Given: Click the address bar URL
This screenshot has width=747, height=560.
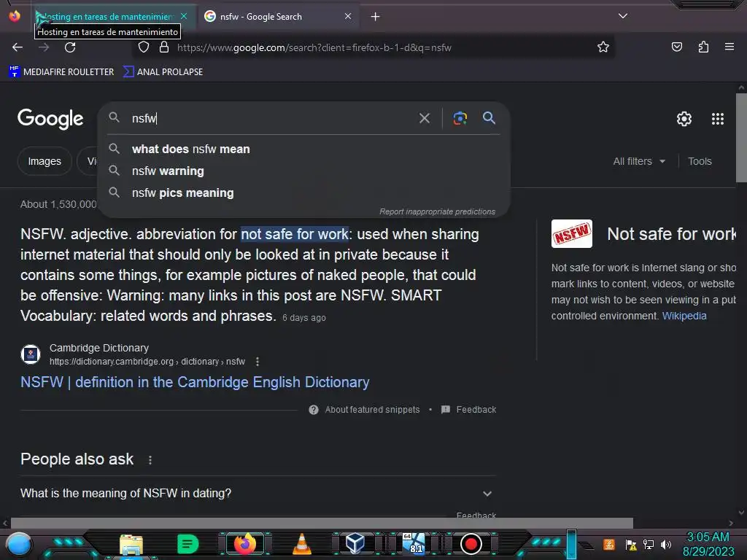Looking at the screenshot, I should (314, 47).
